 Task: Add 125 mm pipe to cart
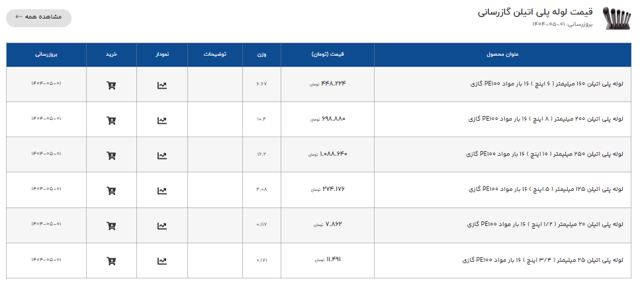[x=111, y=190]
